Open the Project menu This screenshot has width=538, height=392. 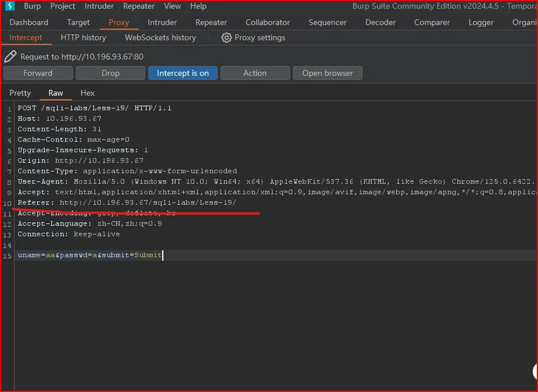[x=62, y=6]
